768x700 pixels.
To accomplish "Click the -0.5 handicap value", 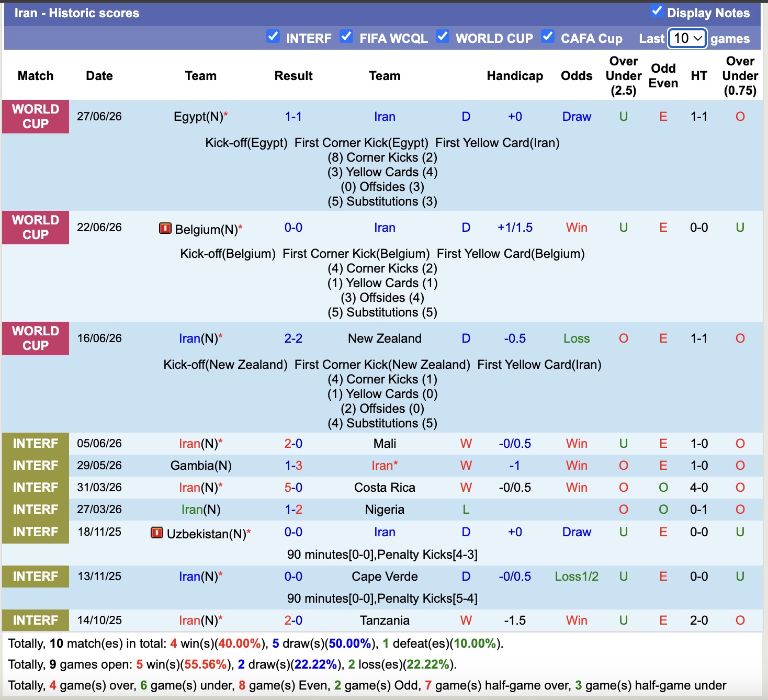I will [x=515, y=338].
